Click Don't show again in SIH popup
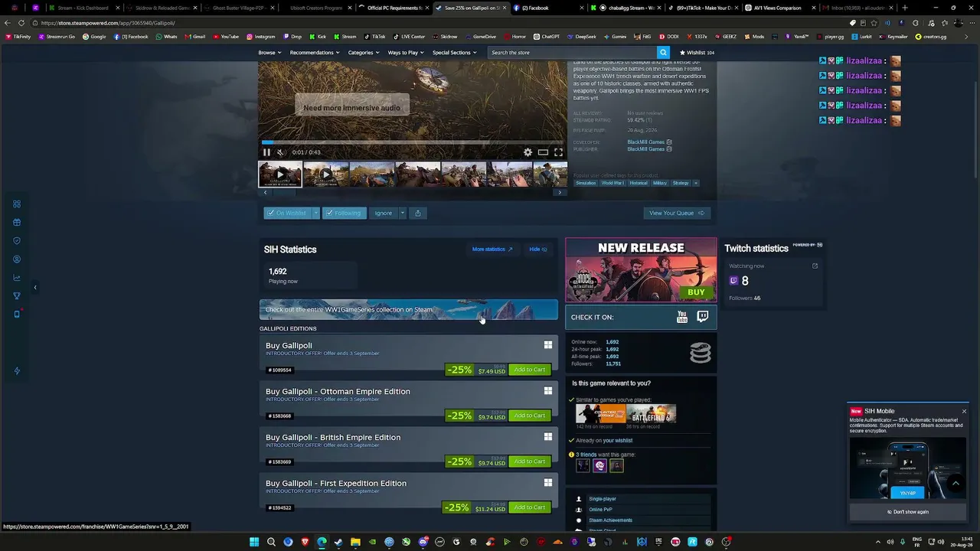This screenshot has width=980, height=551. point(908,512)
